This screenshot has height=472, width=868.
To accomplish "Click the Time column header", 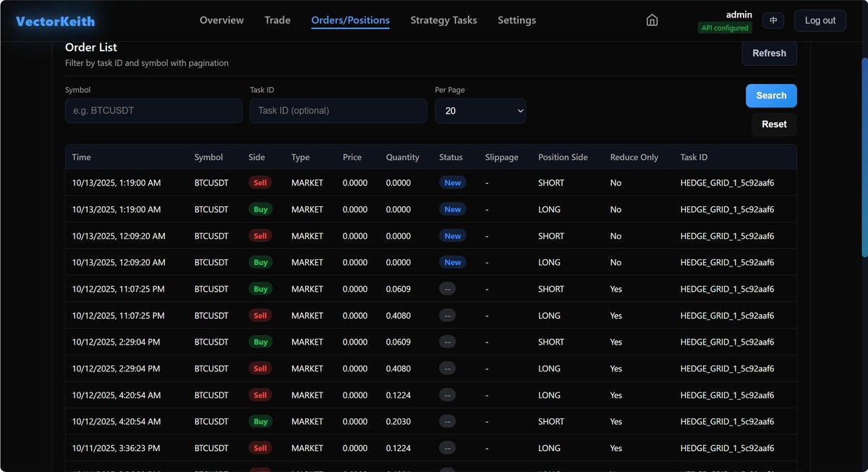I will (82, 157).
